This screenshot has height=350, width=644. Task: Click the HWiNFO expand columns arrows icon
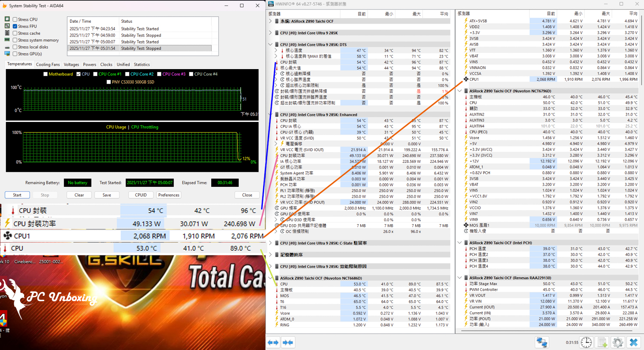click(x=273, y=342)
